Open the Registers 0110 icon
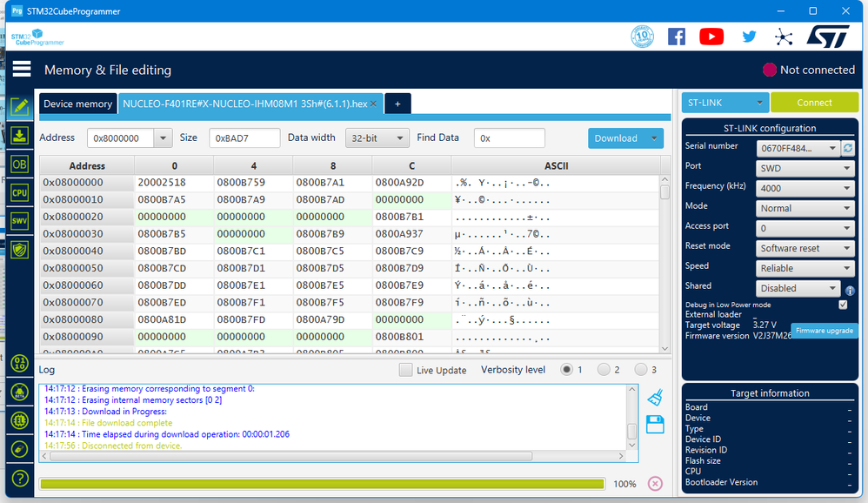 (20, 364)
